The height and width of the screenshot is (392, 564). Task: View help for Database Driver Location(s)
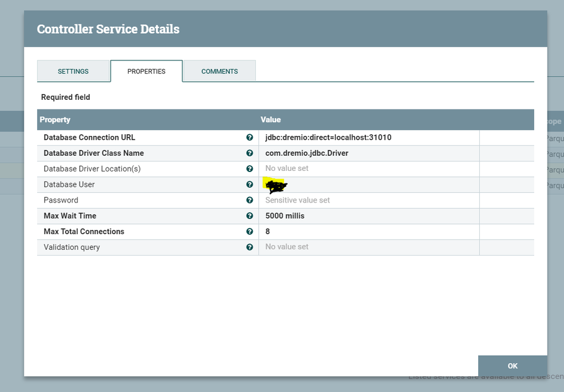(250, 169)
